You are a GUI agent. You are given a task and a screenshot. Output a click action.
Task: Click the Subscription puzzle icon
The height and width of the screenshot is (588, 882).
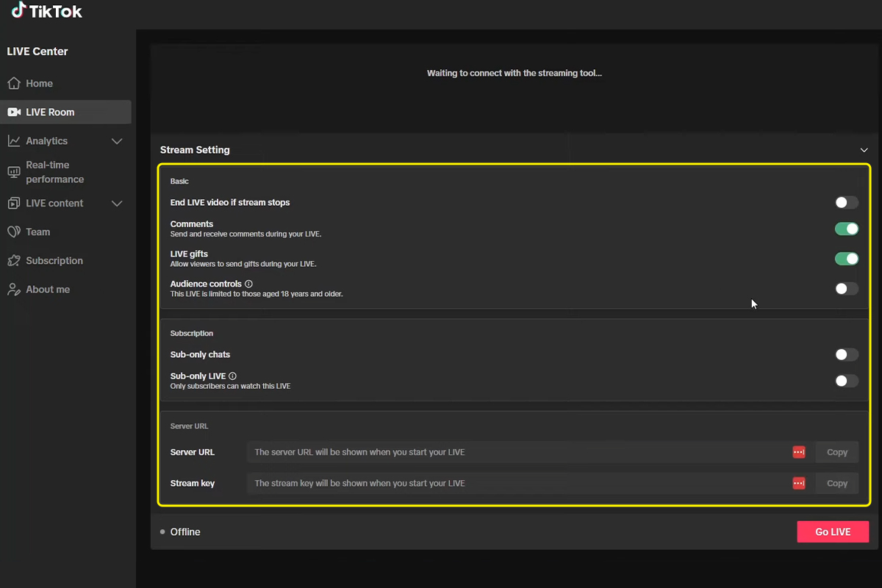[14, 261]
